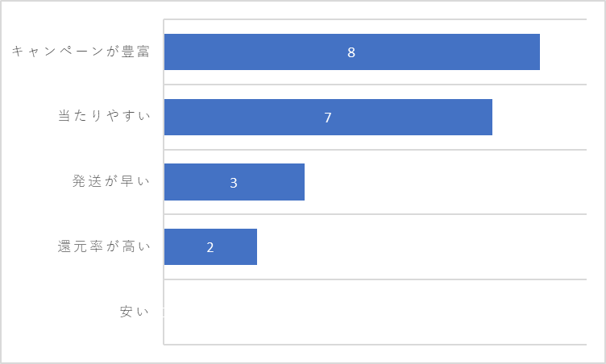Select the キャンペーンが豊富 axis label

(81, 52)
